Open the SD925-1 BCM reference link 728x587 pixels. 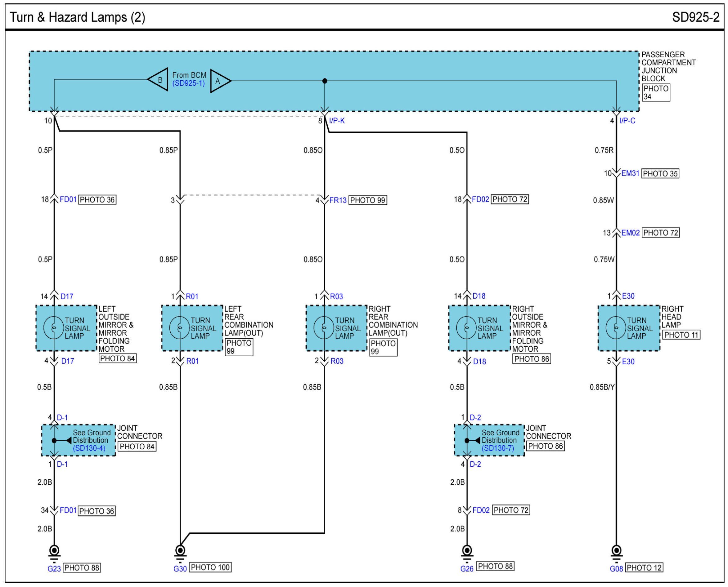[188, 83]
